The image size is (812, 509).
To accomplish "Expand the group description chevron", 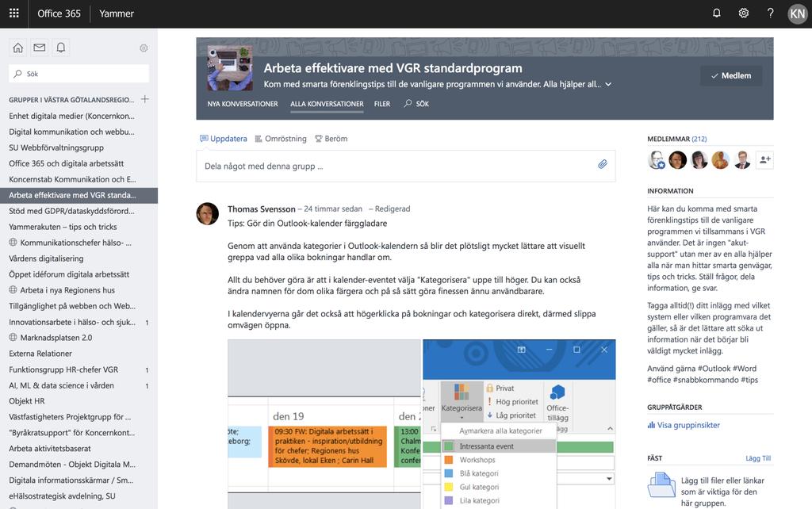I will coord(608,84).
